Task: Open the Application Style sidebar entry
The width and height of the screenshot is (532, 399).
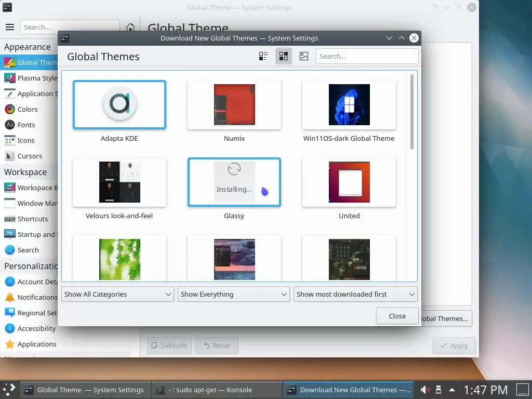Action: 29,94
